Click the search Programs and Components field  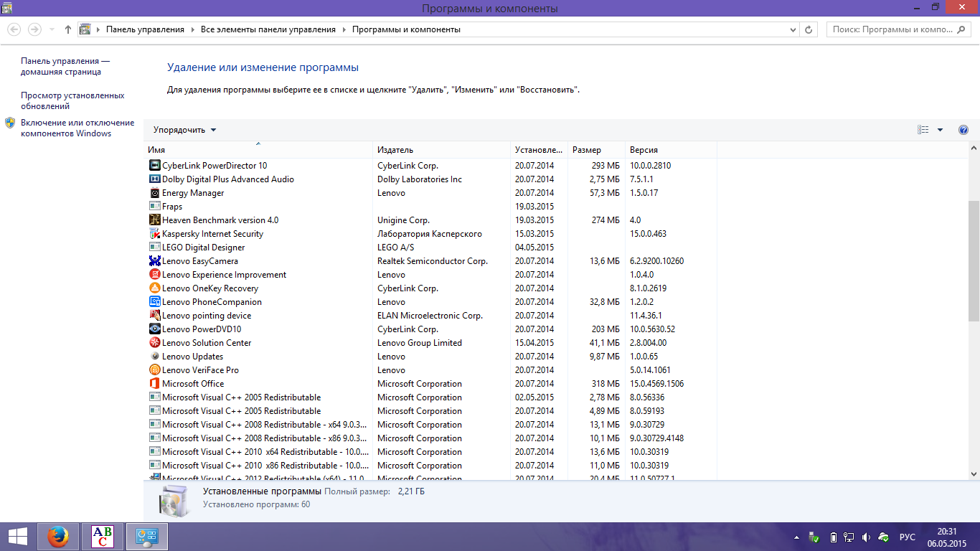(900, 29)
